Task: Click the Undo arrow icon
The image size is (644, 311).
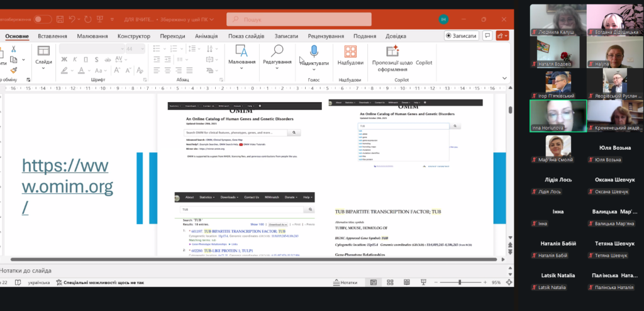Action: tap(72, 20)
